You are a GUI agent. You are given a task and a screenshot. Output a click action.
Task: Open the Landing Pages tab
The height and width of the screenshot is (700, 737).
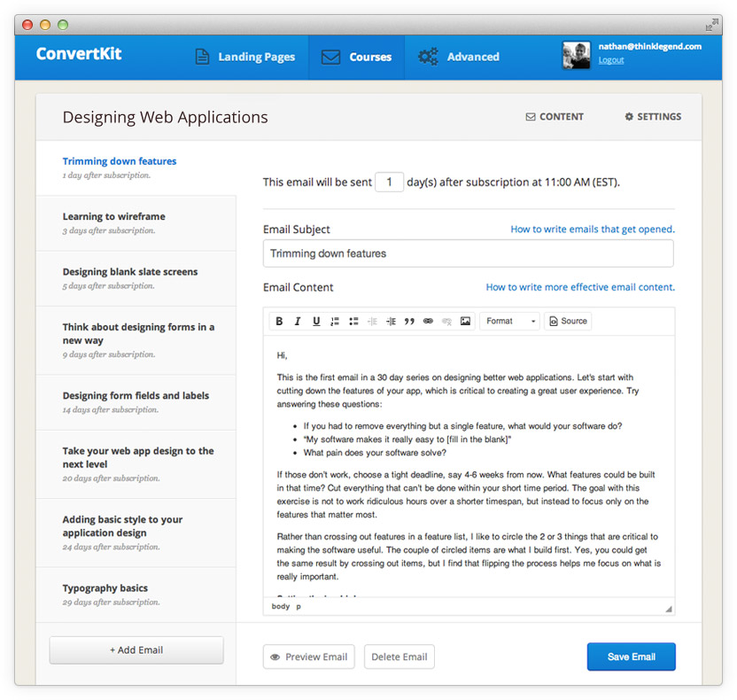click(x=244, y=58)
